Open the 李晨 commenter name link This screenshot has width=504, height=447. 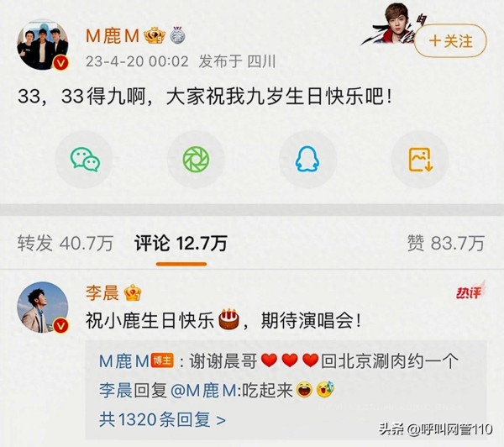pos(102,293)
